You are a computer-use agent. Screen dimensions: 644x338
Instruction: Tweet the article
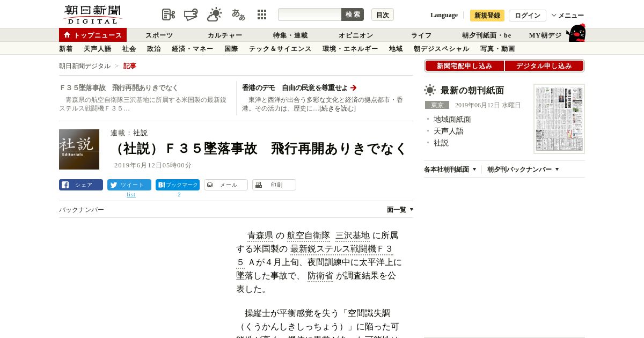coord(129,185)
